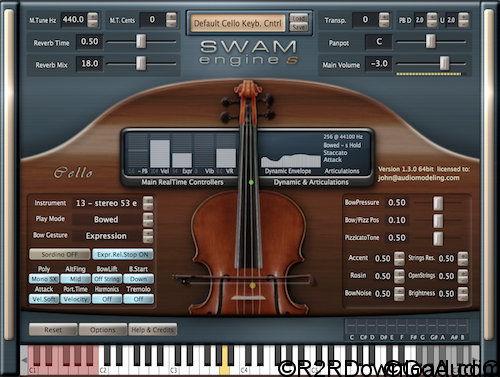Click the Bow Gesture value Expression
500x377 pixels.
[107, 236]
